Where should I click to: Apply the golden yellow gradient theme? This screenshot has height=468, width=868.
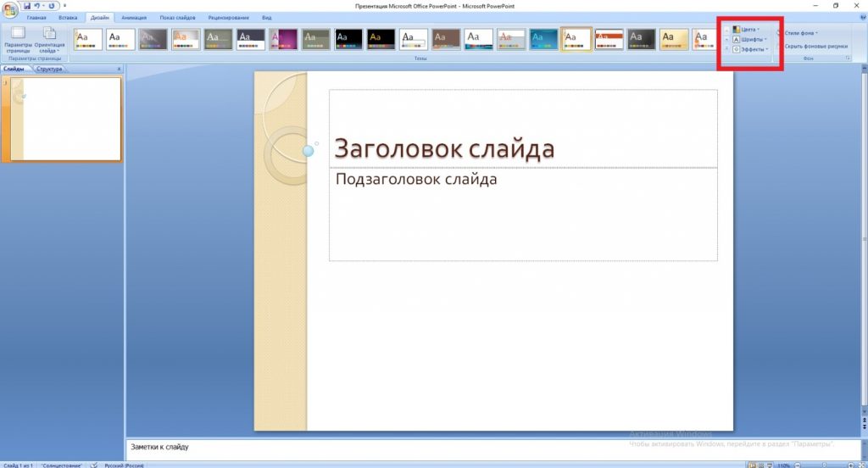(674, 39)
